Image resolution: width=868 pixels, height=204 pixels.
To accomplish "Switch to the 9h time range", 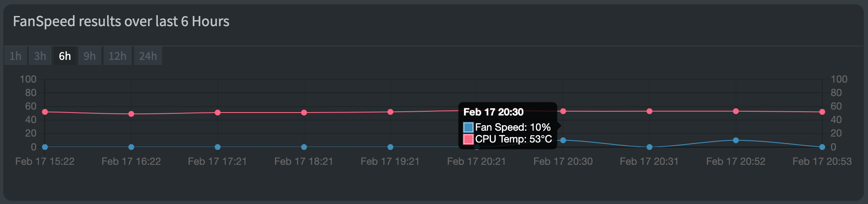I will point(89,56).
